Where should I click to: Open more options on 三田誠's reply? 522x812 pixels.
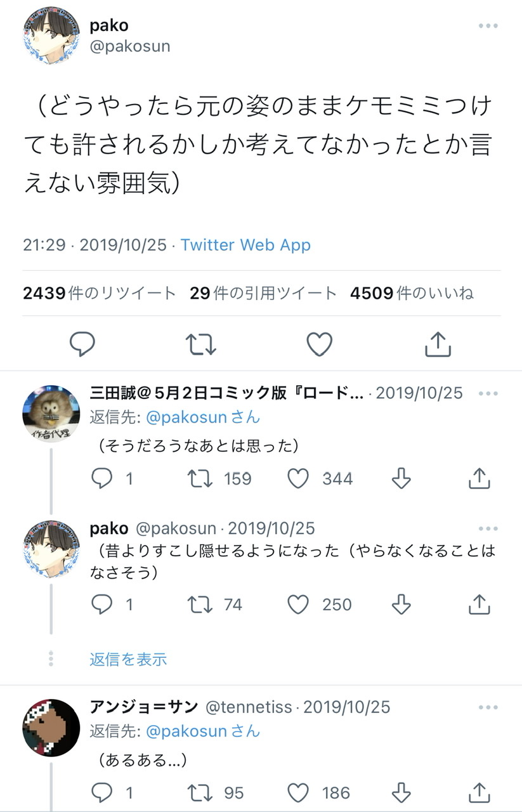pyautogui.click(x=488, y=393)
